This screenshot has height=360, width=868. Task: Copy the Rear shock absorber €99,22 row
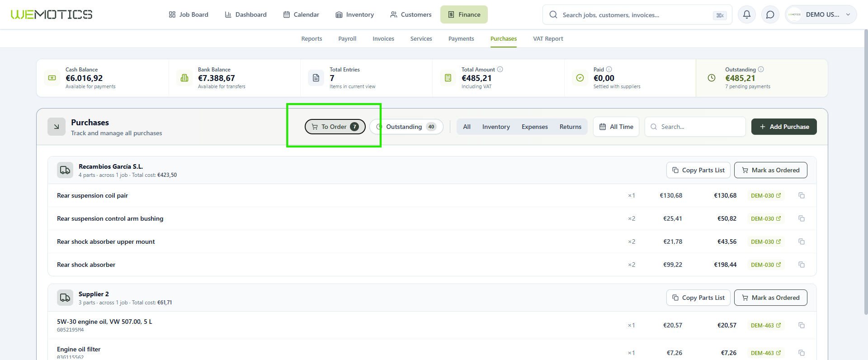(x=802, y=265)
